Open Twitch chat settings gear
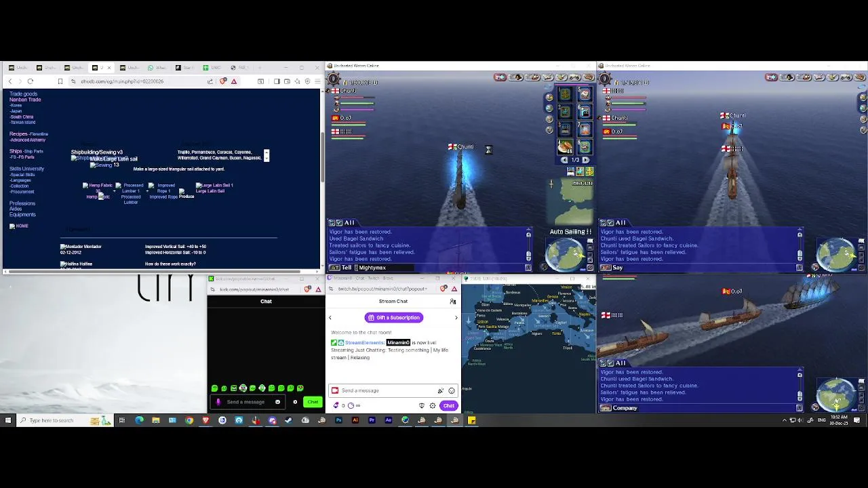The width and height of the screenshot is (868, 488). (433, 405)
